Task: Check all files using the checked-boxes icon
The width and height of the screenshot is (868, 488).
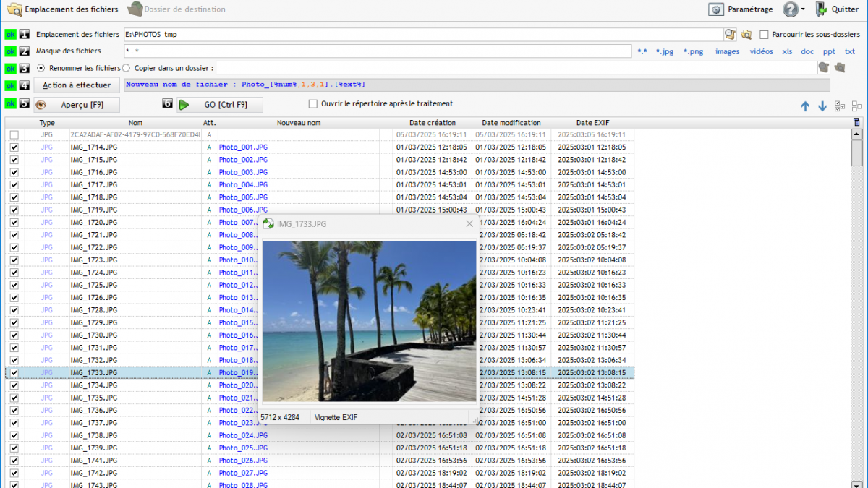Action: 840,106
